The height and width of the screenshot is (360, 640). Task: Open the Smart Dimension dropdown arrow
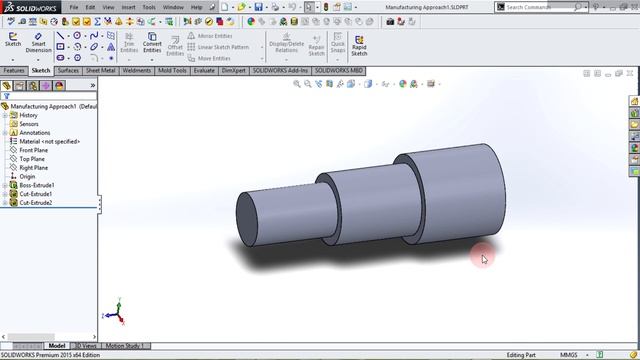point(38,60)
